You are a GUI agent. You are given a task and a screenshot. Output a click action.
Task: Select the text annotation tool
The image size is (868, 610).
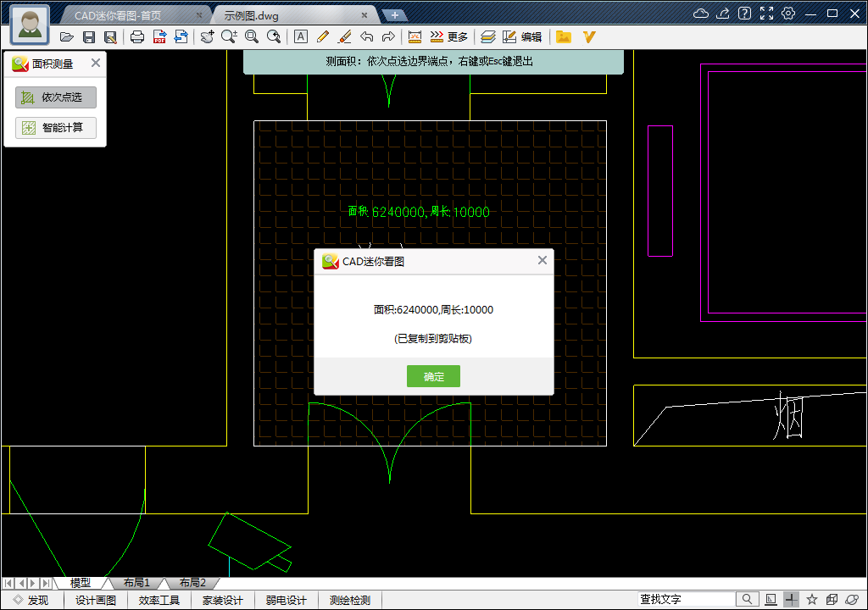300,36
